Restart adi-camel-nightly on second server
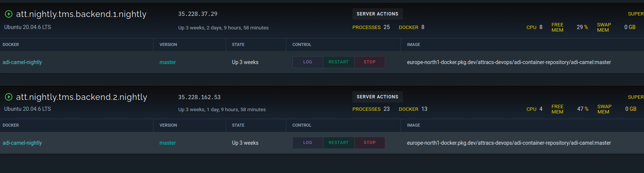 [339, 143]
